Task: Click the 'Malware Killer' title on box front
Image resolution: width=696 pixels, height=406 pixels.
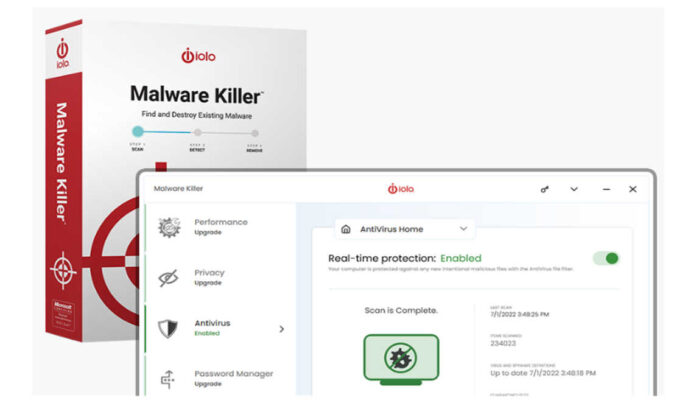Action: click(196, 95)
